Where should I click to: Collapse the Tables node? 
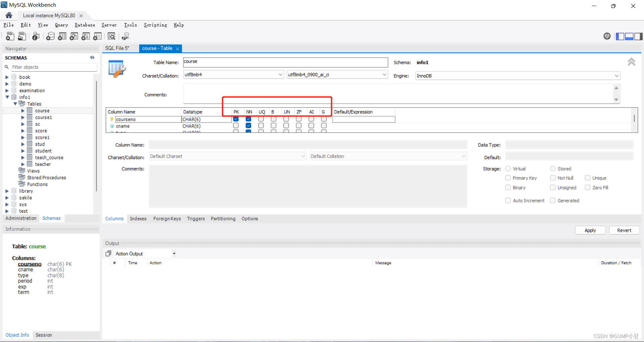point(15,104)
